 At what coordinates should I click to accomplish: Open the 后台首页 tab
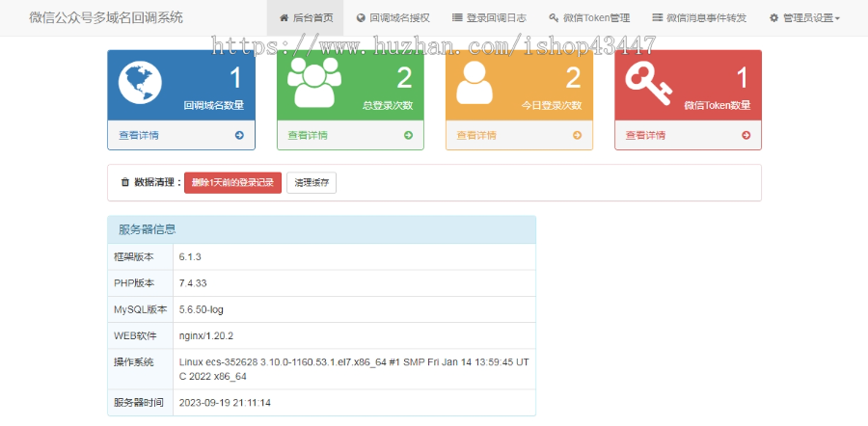pyautogui.click(x=305, y=18)
